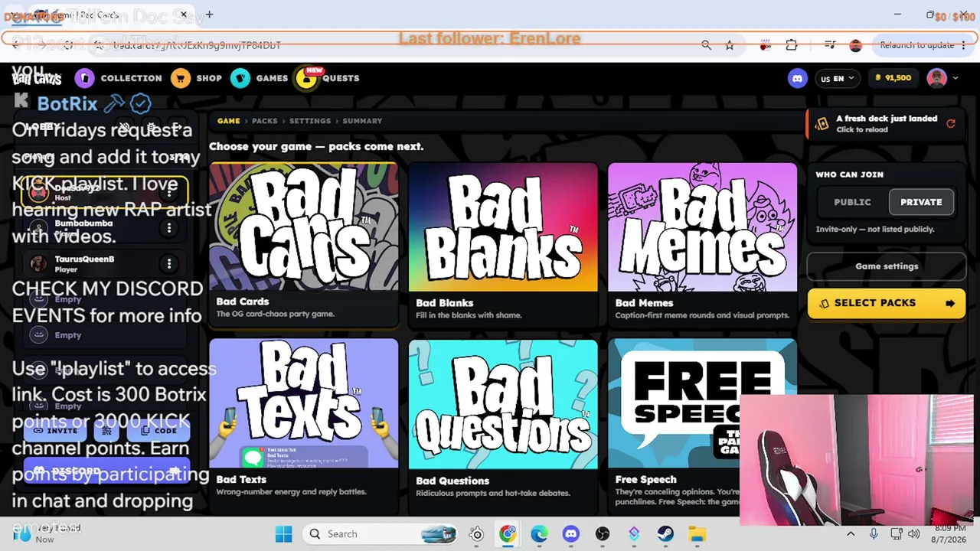The height and width of the screenshot is (551, 980).
Task: Copy the lobby Code
Action: (x=158, y=431)
